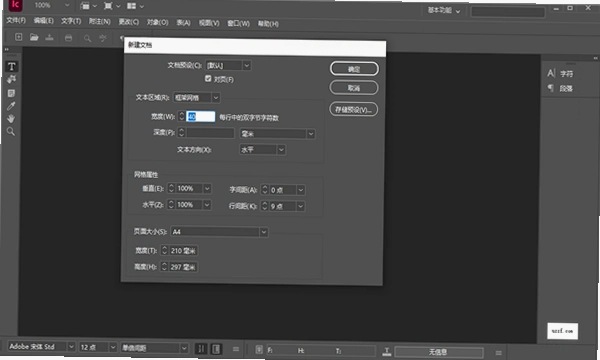Select the Type tool in the toolbox
This screenshot has width=600, height=360.
pos(11,67)
